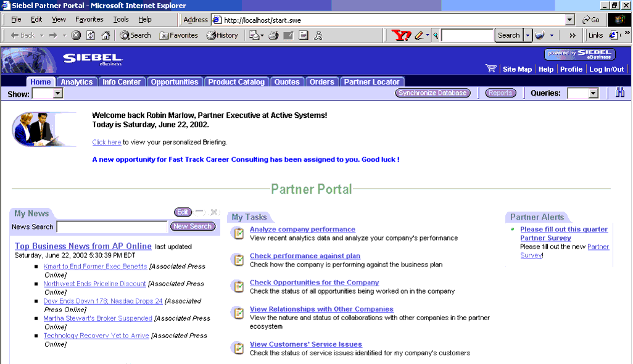Open Analyze company performance task

[x=302, y=230]
